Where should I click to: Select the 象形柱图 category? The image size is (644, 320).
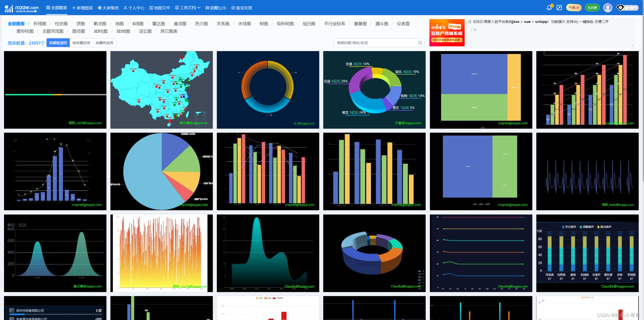(25, 31)
